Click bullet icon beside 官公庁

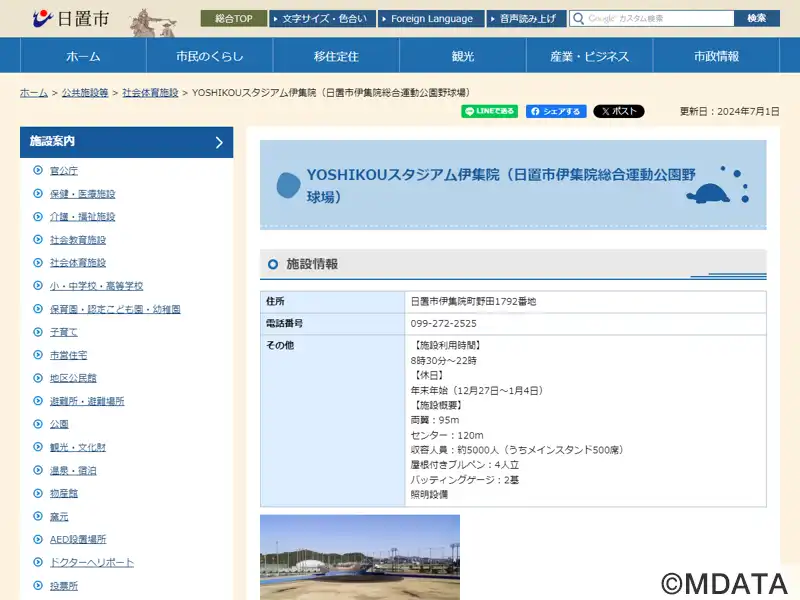point(38,170)
